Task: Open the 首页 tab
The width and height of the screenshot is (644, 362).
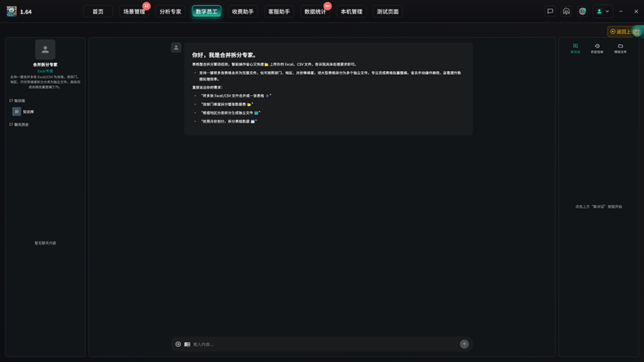Action: pyautogui.click(x=98, y=11)
